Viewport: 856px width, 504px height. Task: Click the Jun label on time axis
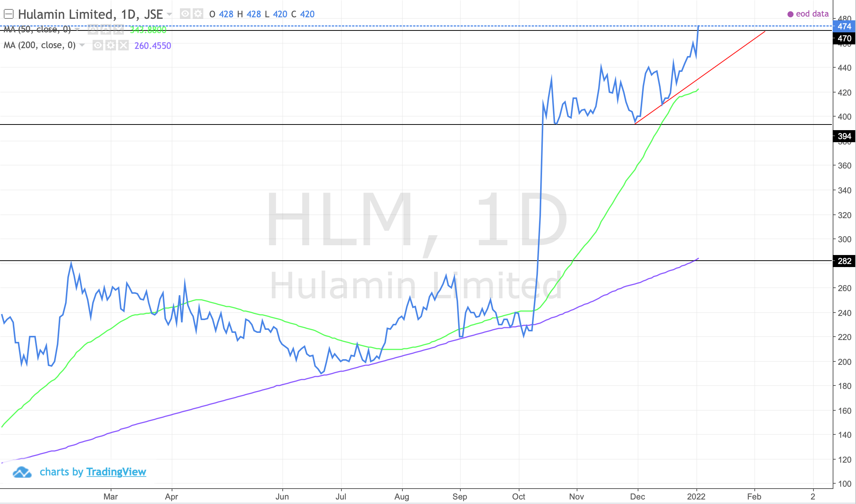(282, 496)
